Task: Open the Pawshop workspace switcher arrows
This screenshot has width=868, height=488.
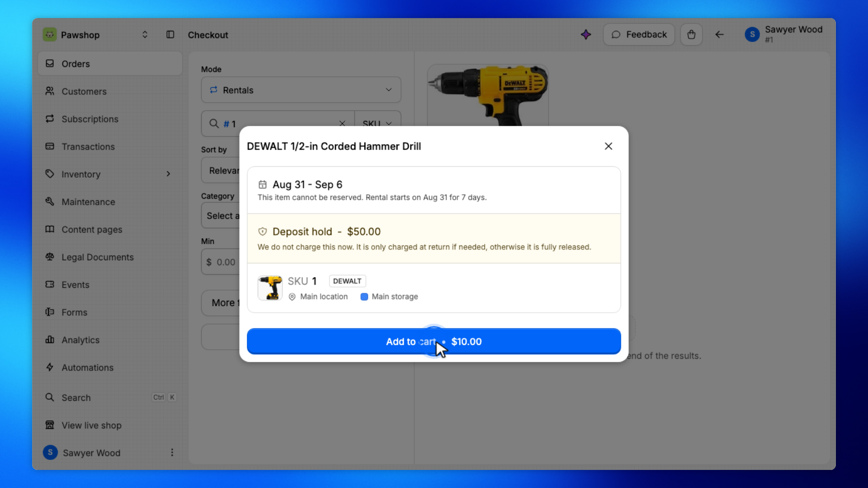Action: click(x=145, y=35)
